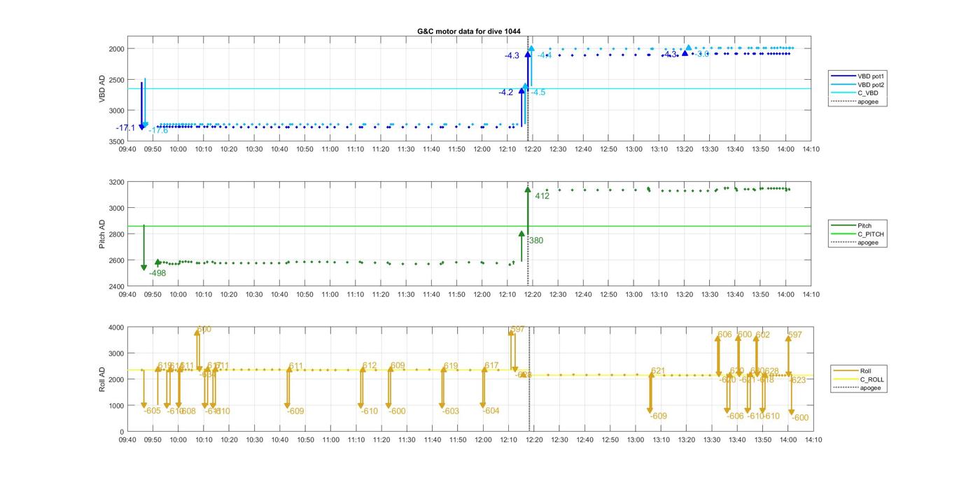The width and height of the screenshot is (980, 485).
Task: Click the '3200' tick on the Pitch axis
Action: click(x=115, y=182)
